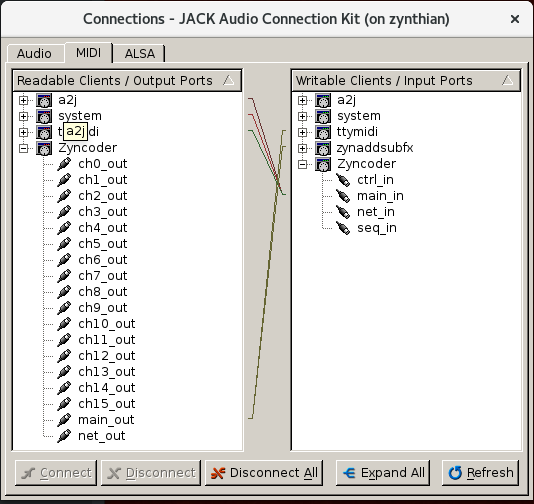Click the net_out port plug icon
Screen dimensions: 534x504
coord(64,436)
